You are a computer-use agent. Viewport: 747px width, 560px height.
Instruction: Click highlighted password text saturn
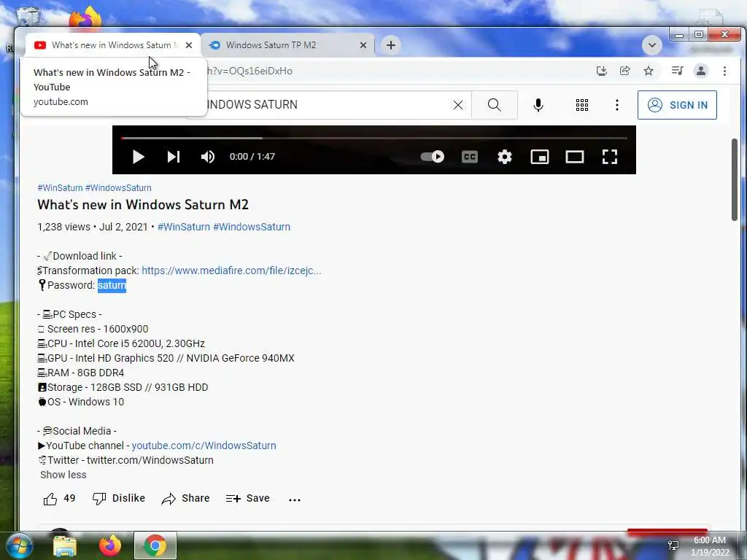[112, 285]
